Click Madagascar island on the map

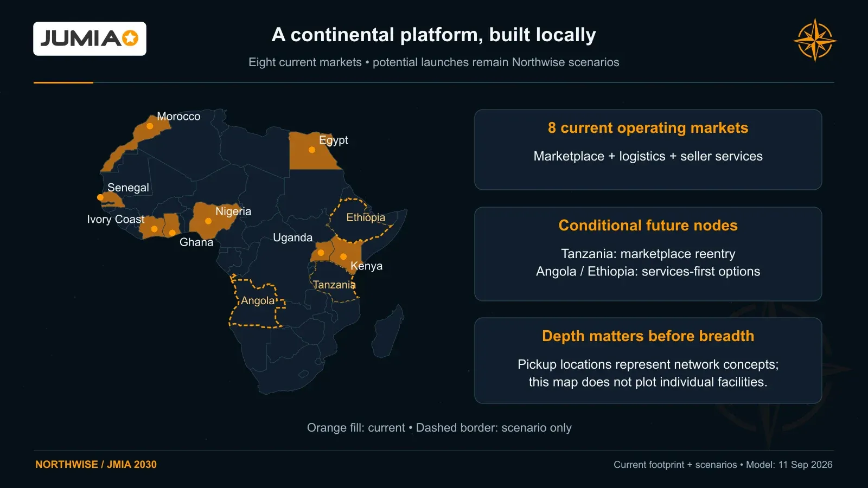click(387, 332)
